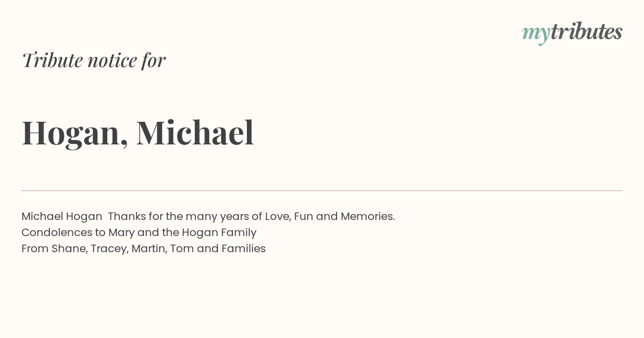
Task: Select the dark "tributes" wordmark portion
Action: click(x=586, y=32)
